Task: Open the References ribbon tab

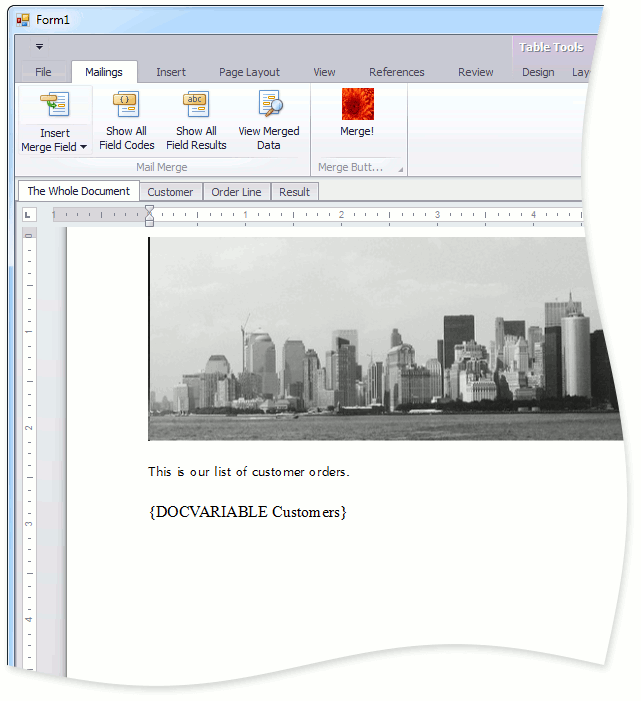Action: click(396, 72)
